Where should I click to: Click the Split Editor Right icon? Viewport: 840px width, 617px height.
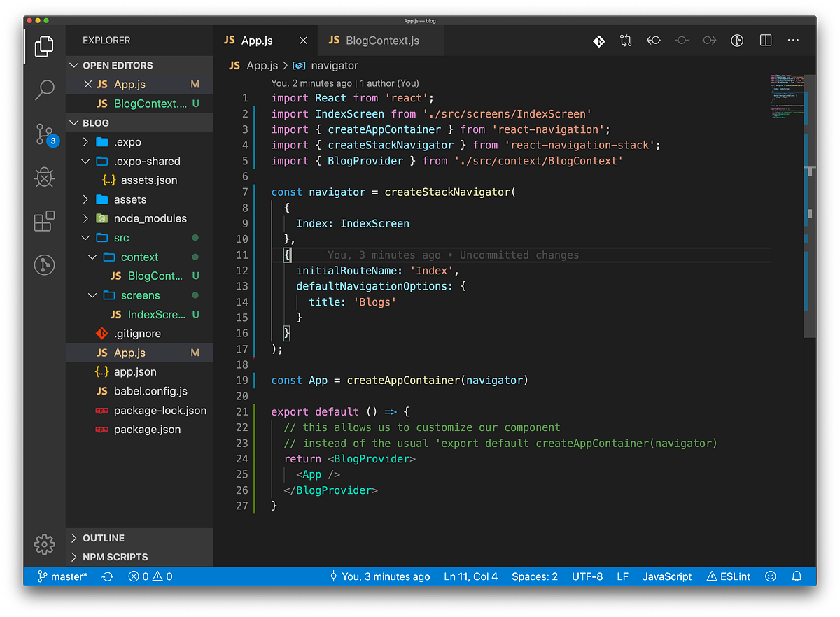click(766, 41)
